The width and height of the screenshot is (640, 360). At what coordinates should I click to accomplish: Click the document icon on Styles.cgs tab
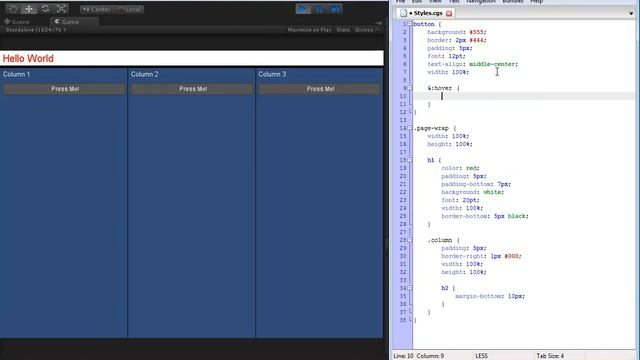coord(404,13)
